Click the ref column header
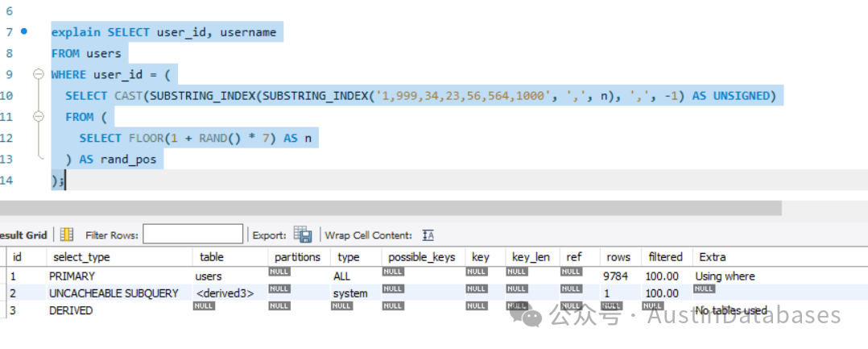The width and height of the screenshot is (868, 349). tap(574, 257)
